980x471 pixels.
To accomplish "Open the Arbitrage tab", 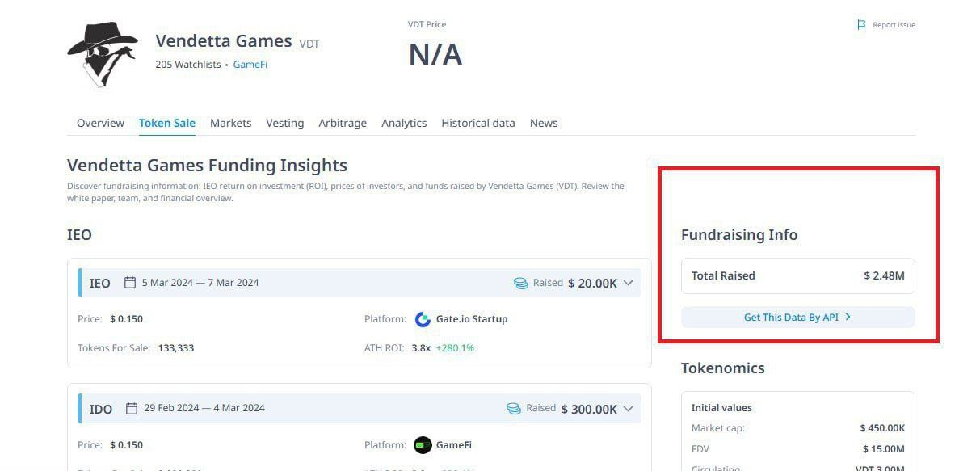I will [343, 123].
